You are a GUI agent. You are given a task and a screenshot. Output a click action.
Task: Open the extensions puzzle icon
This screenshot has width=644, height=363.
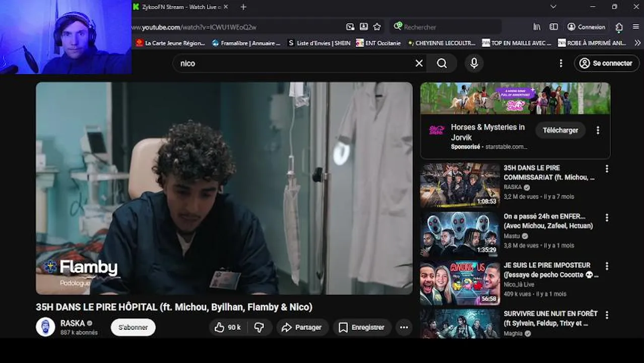(619, 27)
